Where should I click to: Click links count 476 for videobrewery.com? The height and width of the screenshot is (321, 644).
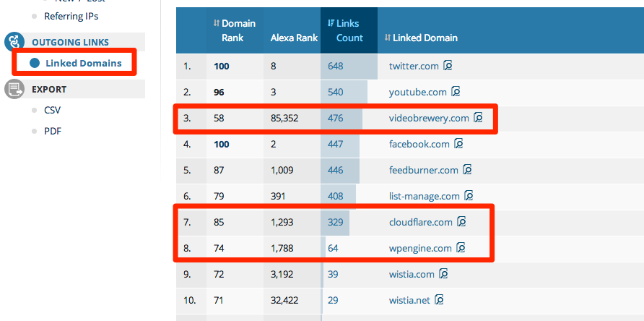pyautogui.click(x=336, y=118)
